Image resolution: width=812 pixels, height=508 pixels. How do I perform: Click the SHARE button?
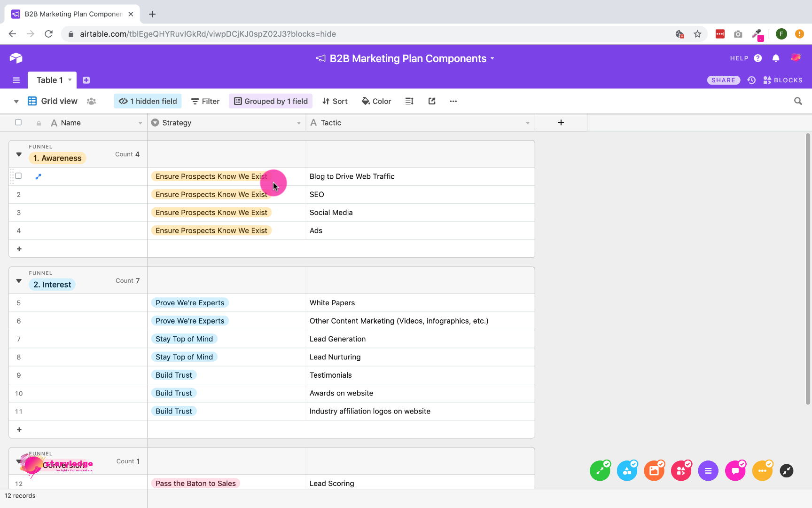(723, 80)
